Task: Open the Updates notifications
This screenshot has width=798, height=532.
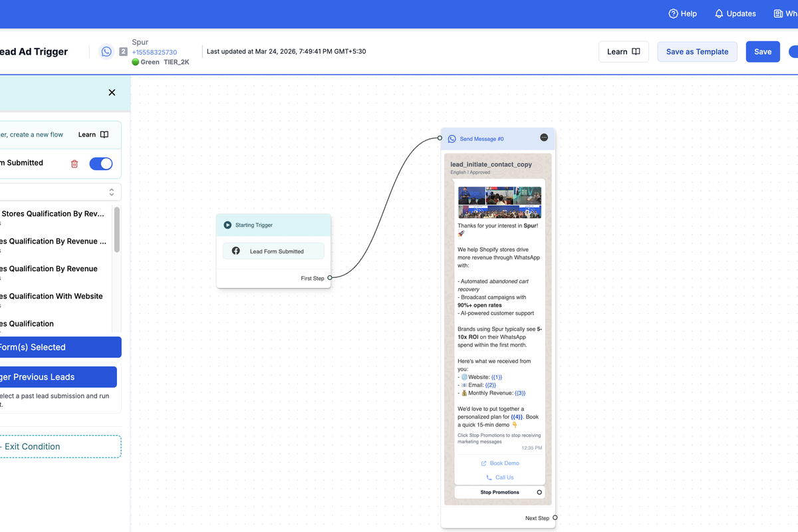Action: point(735,13)
